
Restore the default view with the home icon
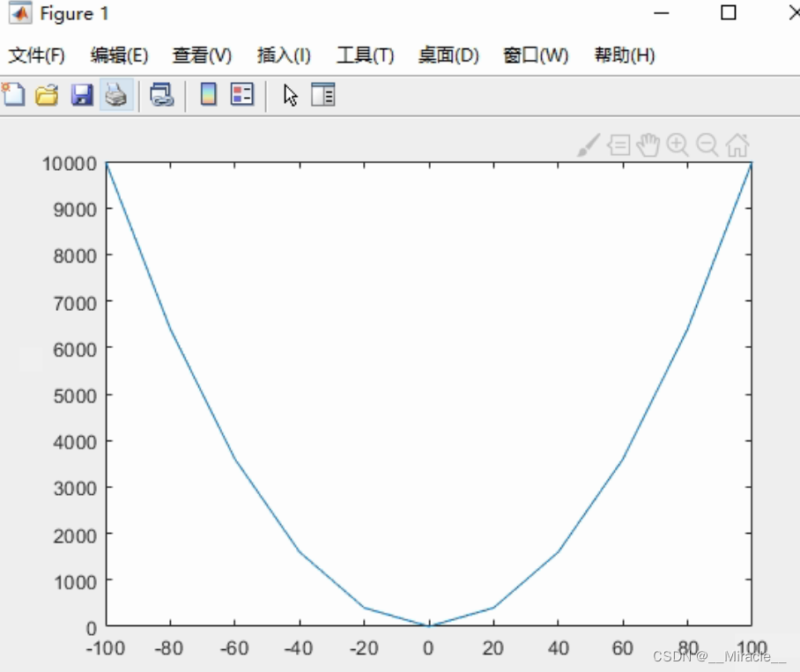[x=737, y=144]
